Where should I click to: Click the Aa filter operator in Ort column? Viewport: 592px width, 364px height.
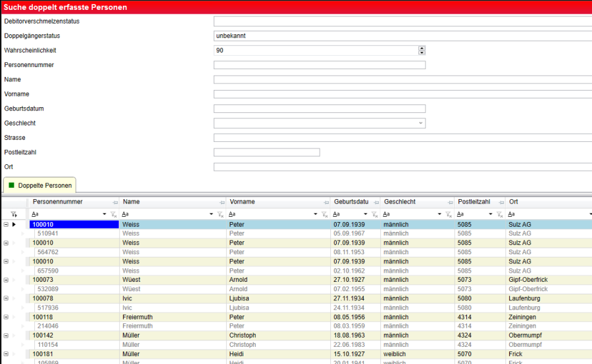coord(512,214)
